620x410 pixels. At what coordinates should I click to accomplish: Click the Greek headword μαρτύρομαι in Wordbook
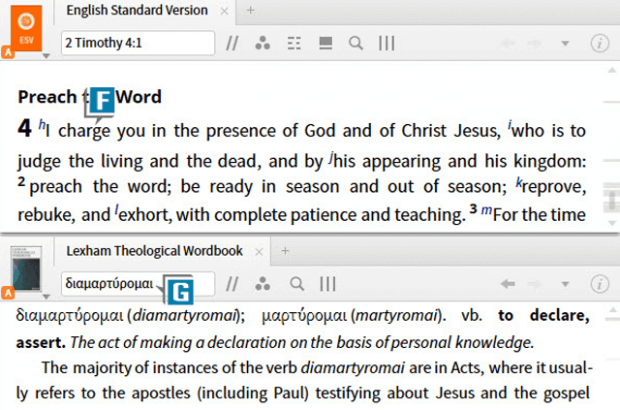click(304, 316)
